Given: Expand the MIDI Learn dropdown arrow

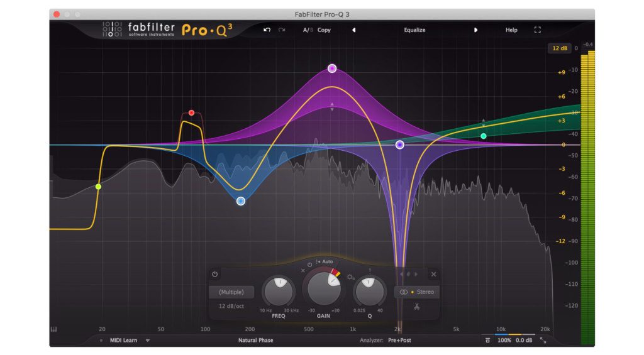Looking at the screenshot, I should 148,340.
